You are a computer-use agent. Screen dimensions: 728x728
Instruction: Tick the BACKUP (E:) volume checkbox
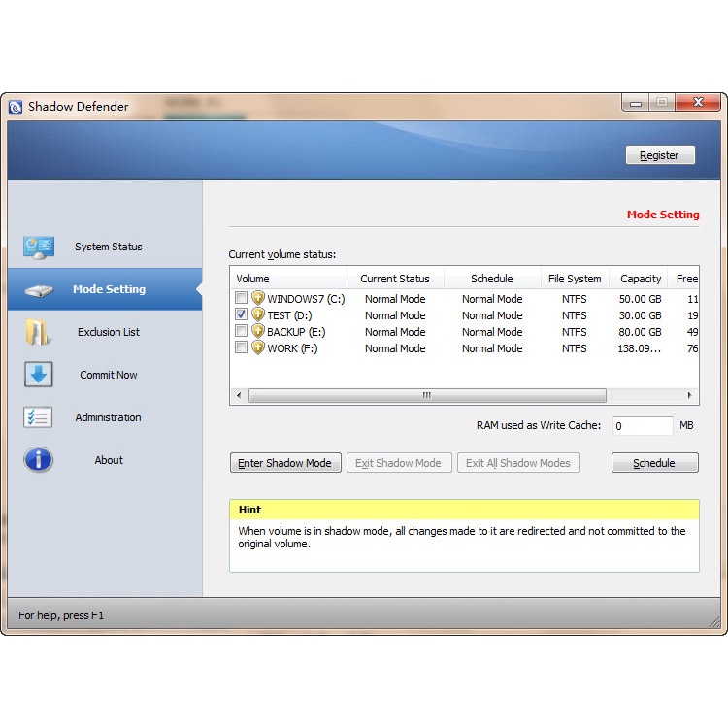click(242, 332)
